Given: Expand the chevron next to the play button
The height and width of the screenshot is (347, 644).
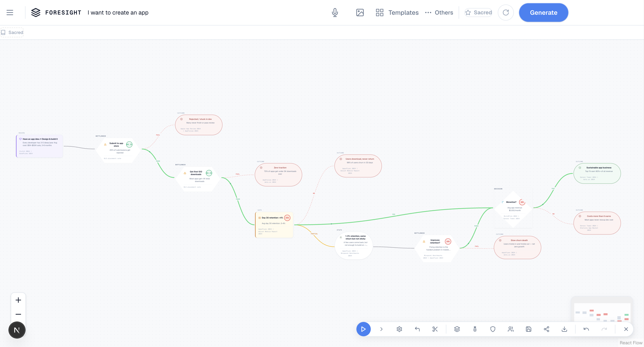Looking at the screenshot, I should [381, 329].
